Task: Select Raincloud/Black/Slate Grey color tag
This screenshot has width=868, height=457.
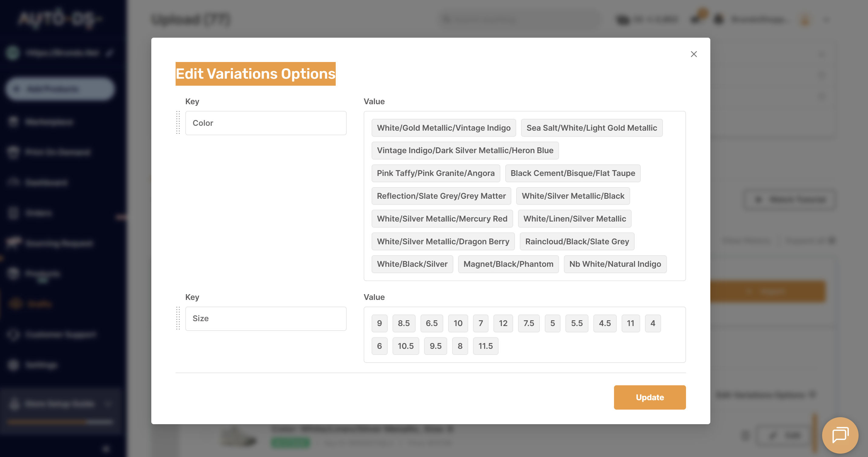Action: click(577, 241)
